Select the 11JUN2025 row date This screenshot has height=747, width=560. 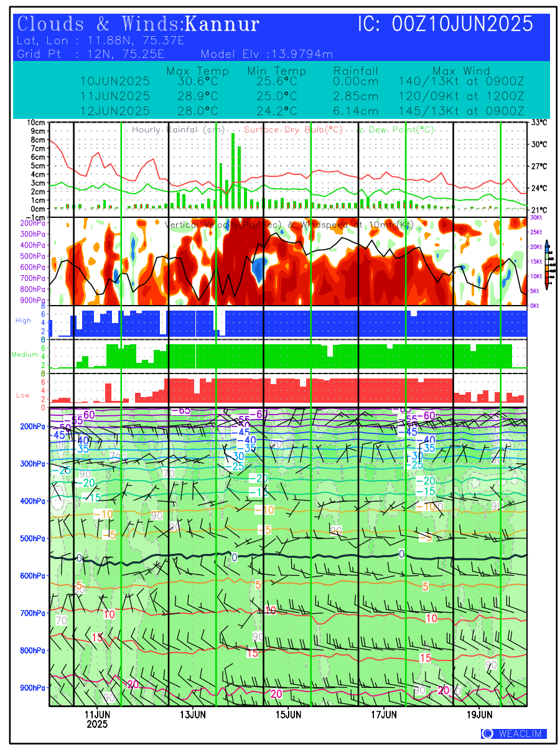click(x=115, y=96)
